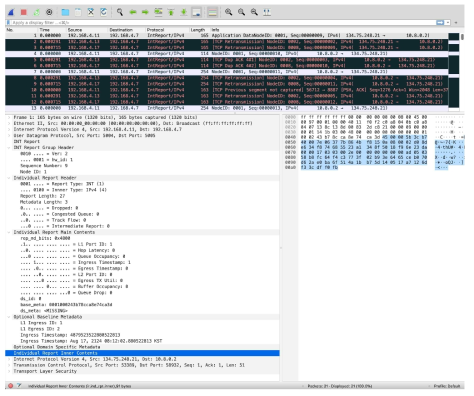Collapse the Optional Baseline Metadata section
This screenshot has width=474, height=396.
tap(9, 317)
